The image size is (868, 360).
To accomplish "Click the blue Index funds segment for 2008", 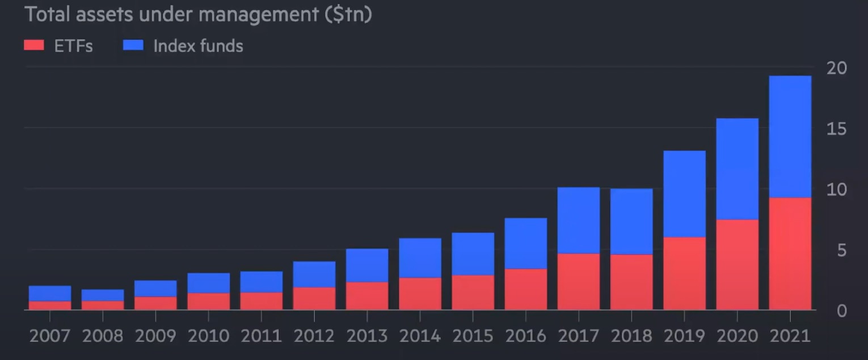I will [x=103, y=295].
